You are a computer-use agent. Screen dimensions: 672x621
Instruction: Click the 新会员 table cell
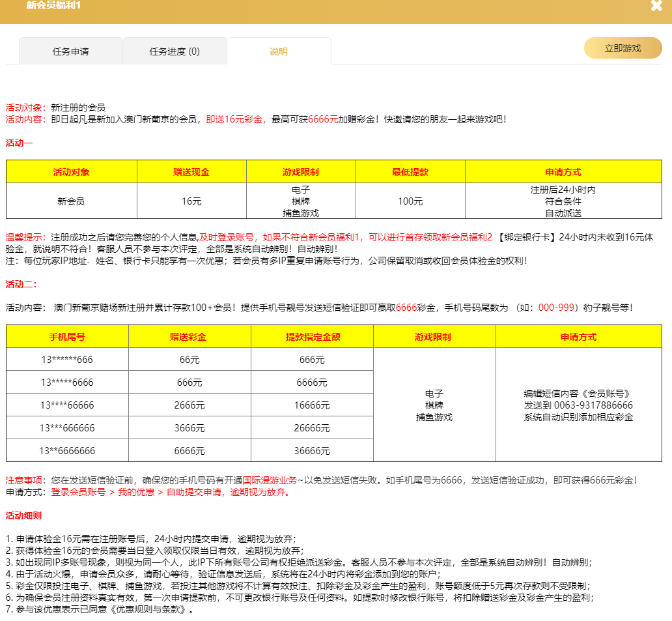71,201
